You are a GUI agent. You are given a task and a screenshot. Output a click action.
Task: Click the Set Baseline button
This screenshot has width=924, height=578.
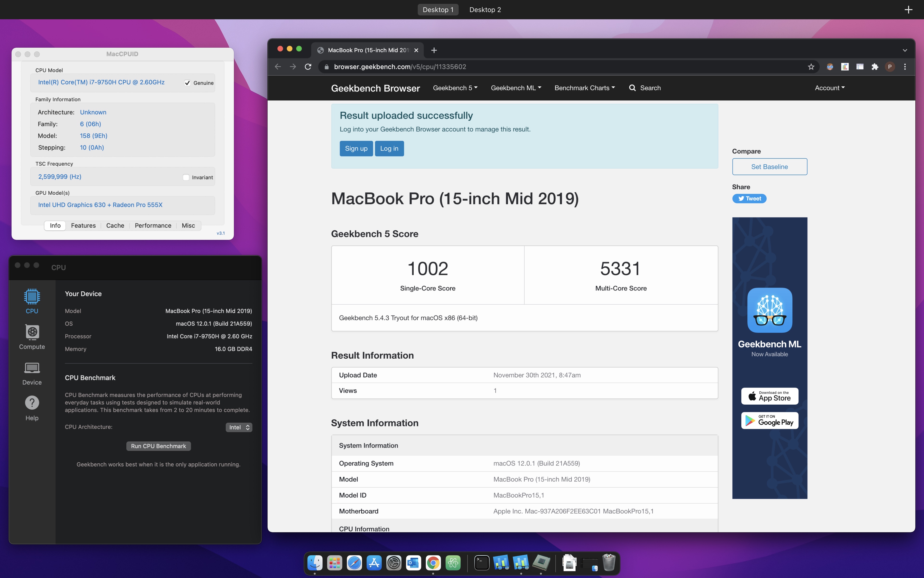[x=769, y=167]
